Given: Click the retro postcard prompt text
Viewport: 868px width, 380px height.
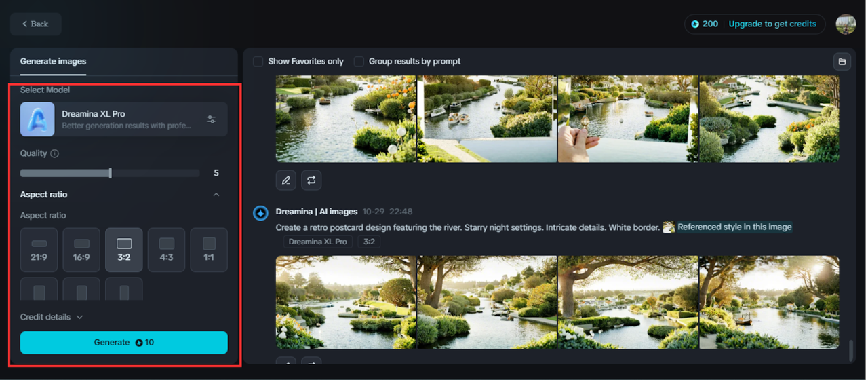Looking at the screenshot, I should tap(468, 227).
